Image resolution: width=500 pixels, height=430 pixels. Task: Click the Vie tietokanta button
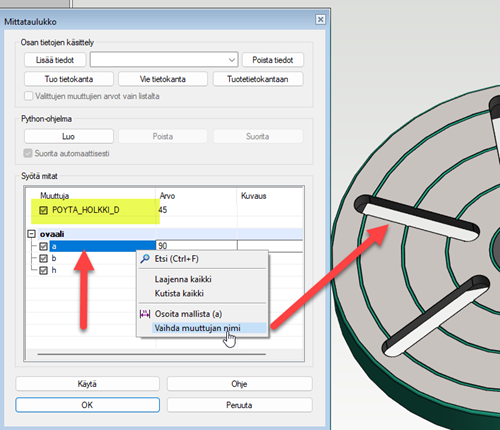coord(163,79)
